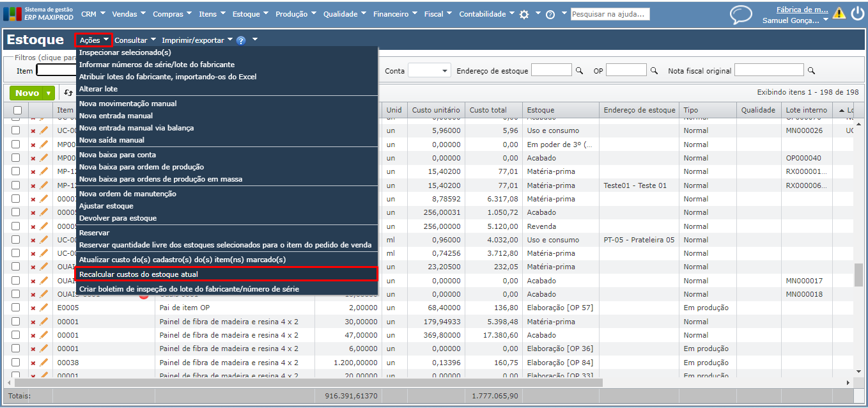Click magnifier beside Nota fiscal original field
Screen dimensions: 868x408
point(811,71)
